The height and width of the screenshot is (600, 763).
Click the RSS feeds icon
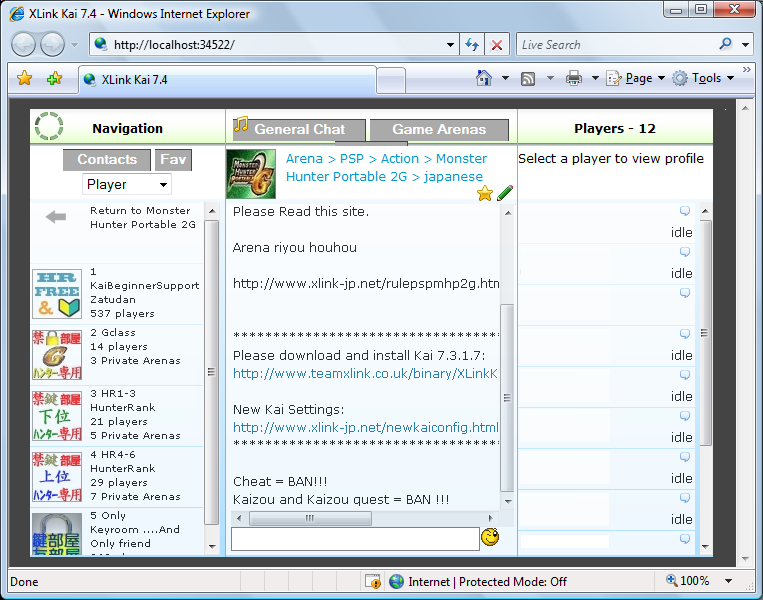(x=528, y=78)
